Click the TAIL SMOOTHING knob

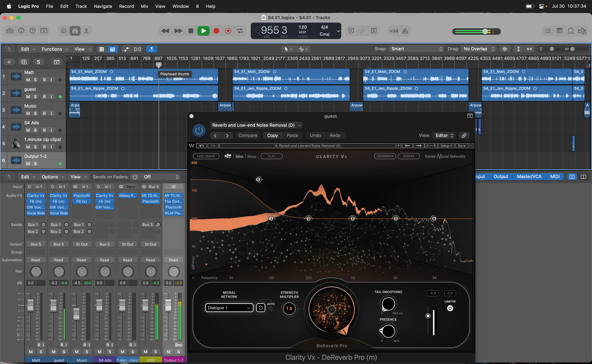click(388, 304)
